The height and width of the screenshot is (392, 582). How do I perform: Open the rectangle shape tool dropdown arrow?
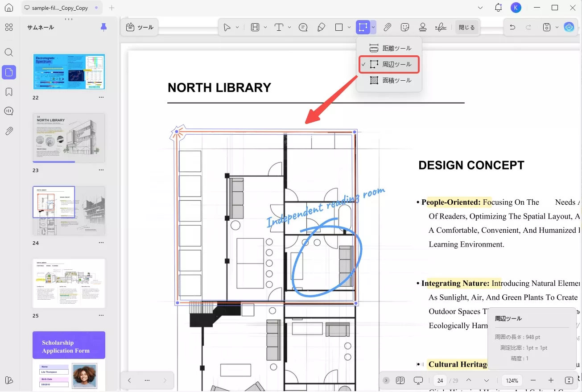tap(349, 28)
